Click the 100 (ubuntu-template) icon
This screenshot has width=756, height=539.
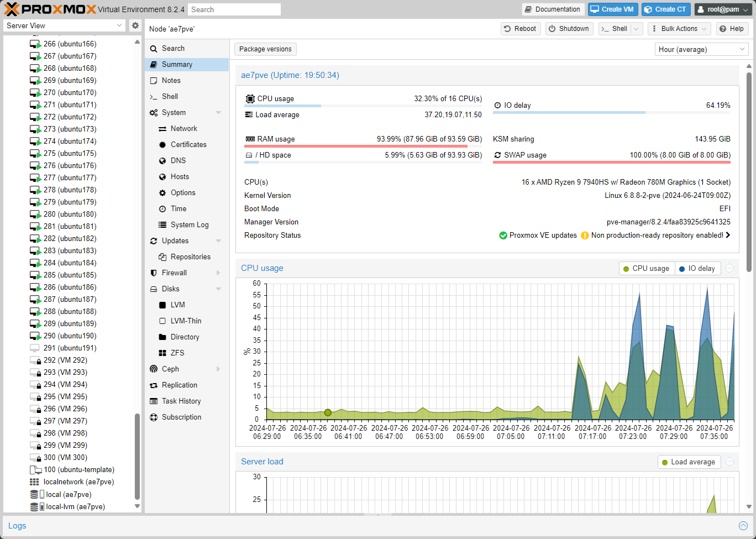coord(35,470)
